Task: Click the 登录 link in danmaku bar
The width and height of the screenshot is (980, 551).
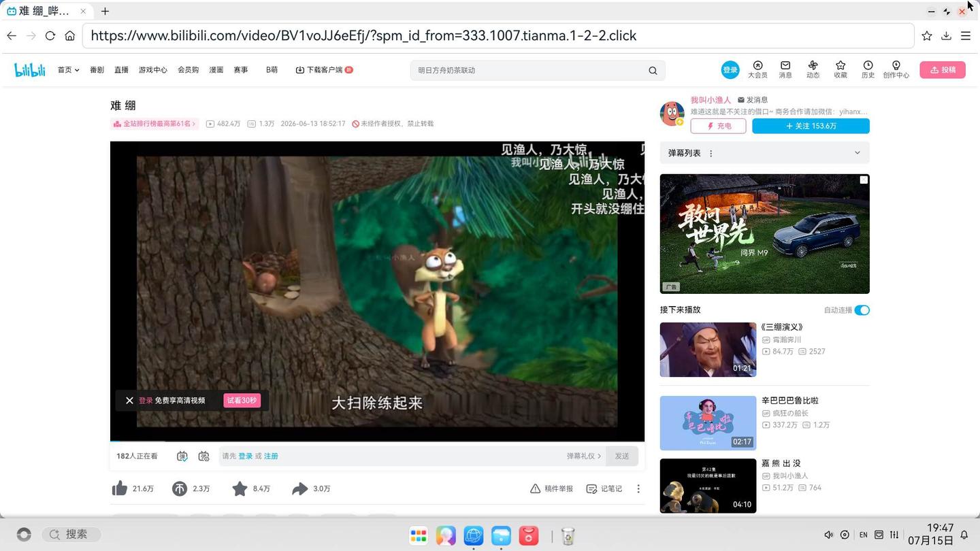Action: coord(245,456)
